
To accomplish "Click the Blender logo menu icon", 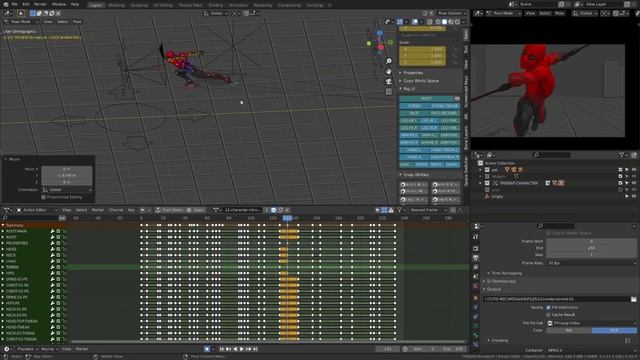I will pyautogui.click(x=5, y=4).
